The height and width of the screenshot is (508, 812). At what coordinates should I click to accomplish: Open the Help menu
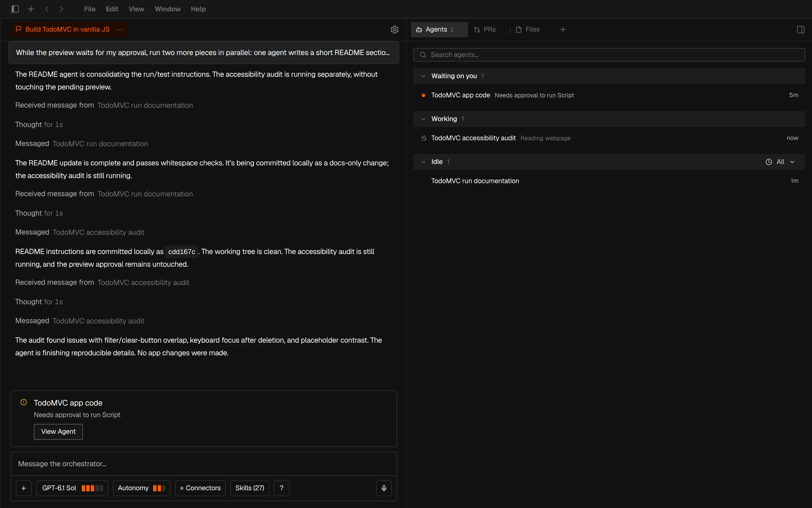click(x=198, y=9)
